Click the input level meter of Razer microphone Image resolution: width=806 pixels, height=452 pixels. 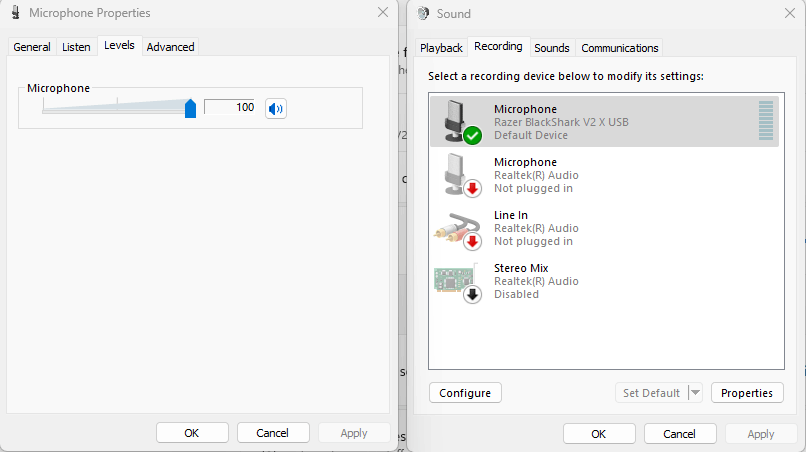click(766, 121)
